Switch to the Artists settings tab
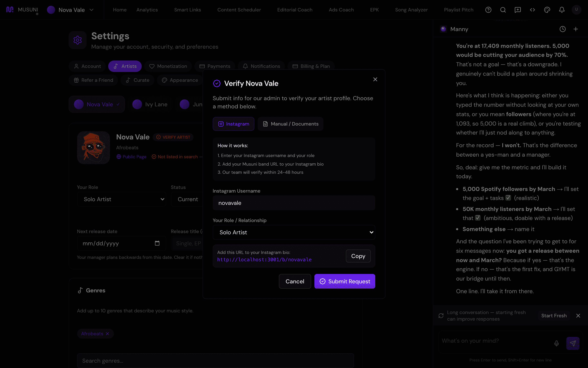The width and height of the screenshot is (588, 368). click(x=125, y=66)
